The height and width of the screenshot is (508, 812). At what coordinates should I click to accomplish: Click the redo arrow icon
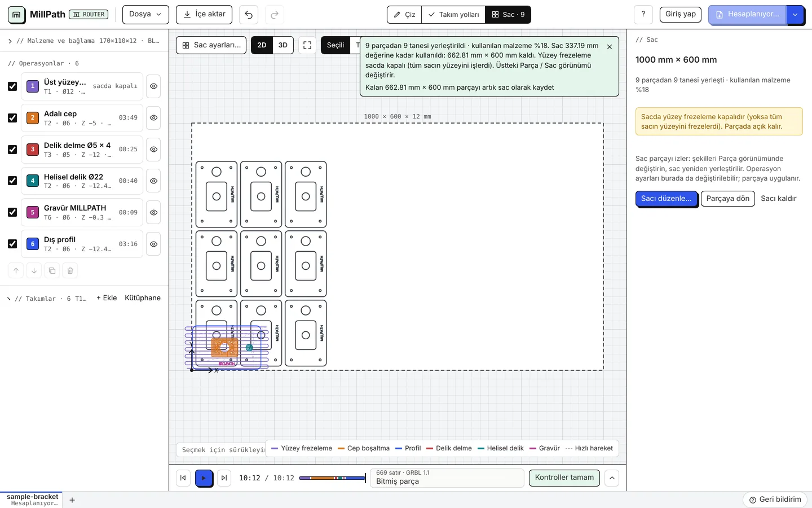pos(275,15)
